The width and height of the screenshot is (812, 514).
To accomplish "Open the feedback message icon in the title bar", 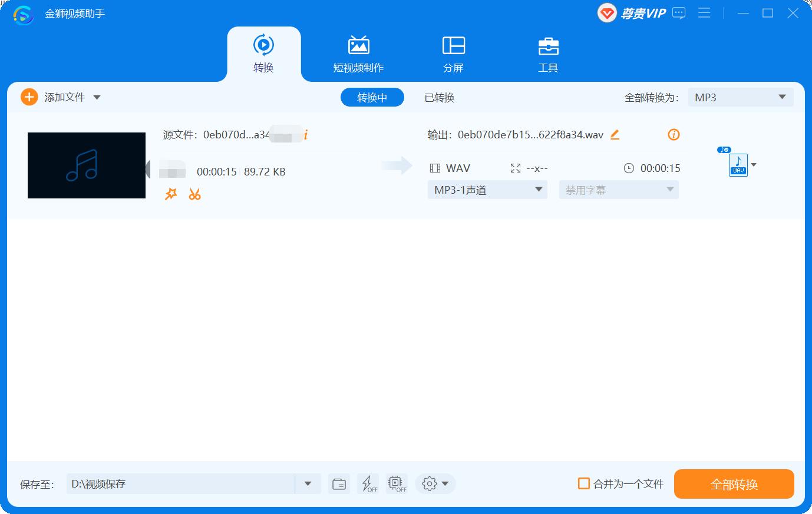I will [x=678, y=12].
